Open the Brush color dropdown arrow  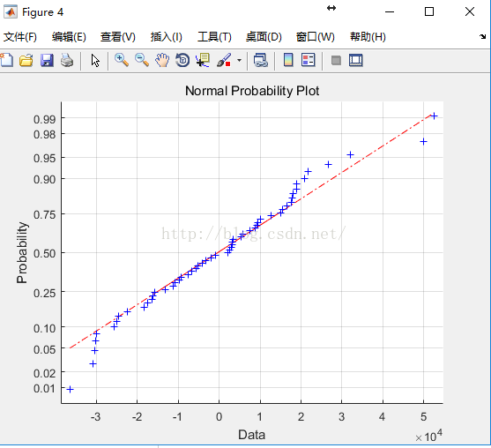coord(239,60)
